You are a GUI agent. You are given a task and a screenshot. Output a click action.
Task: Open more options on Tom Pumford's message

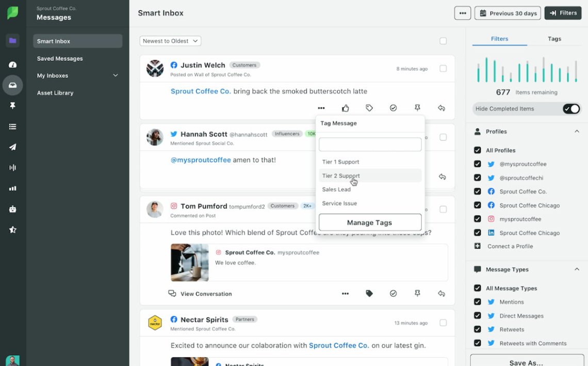[346, 294]
